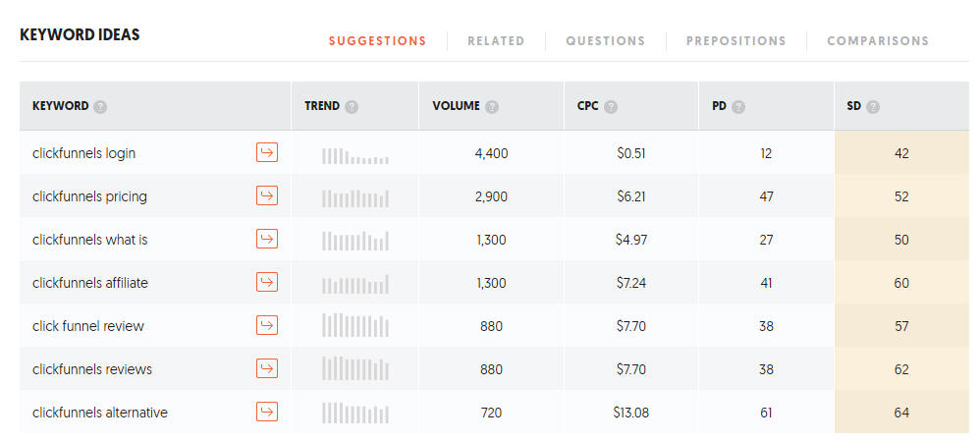Click question mark beside PD header
This screenshot has height=442, width=980.
pyautogui.click(x=738, y=107)
